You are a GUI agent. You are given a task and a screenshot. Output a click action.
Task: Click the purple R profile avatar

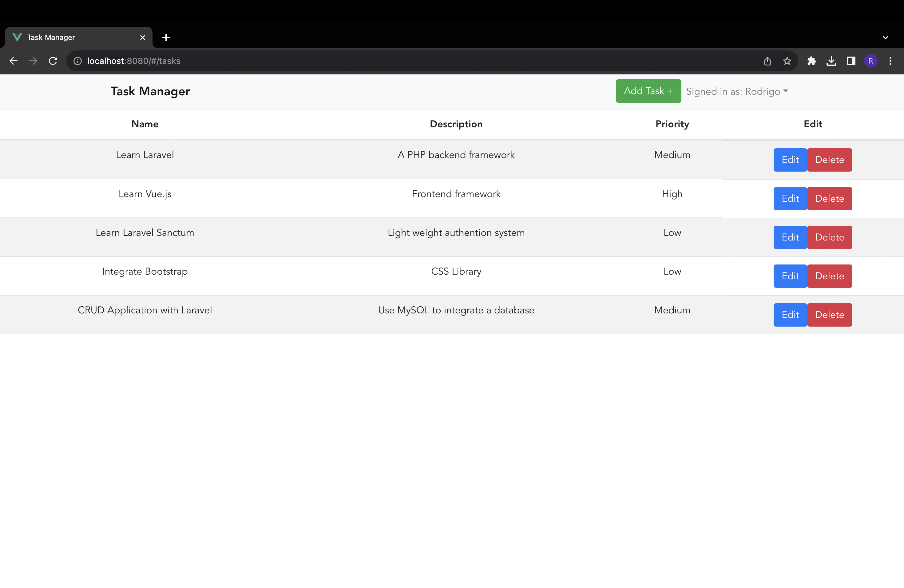pyautogui.click(x=870, y=61)
